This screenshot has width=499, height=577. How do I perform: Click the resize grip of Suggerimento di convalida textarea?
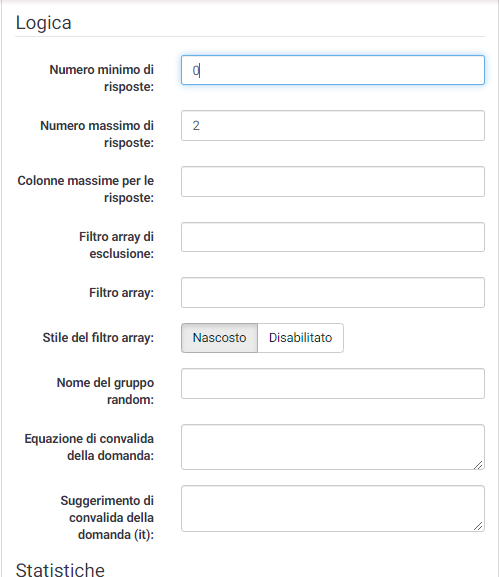pos(478,527)
